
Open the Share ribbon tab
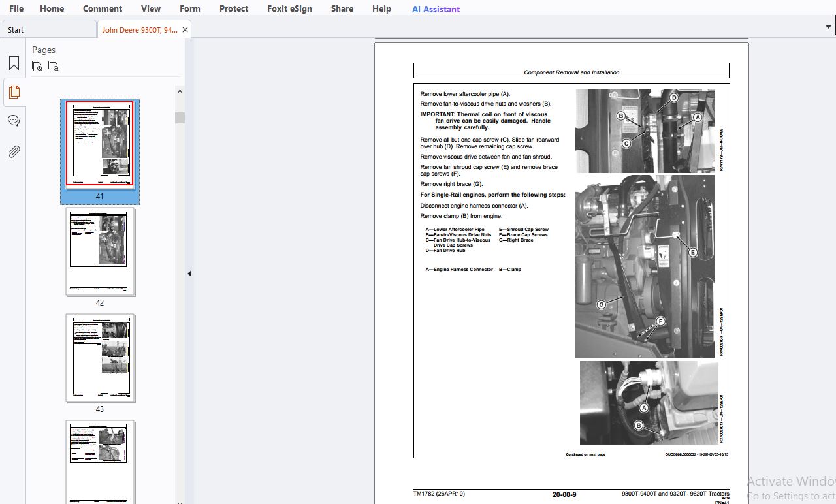point(342,8)
